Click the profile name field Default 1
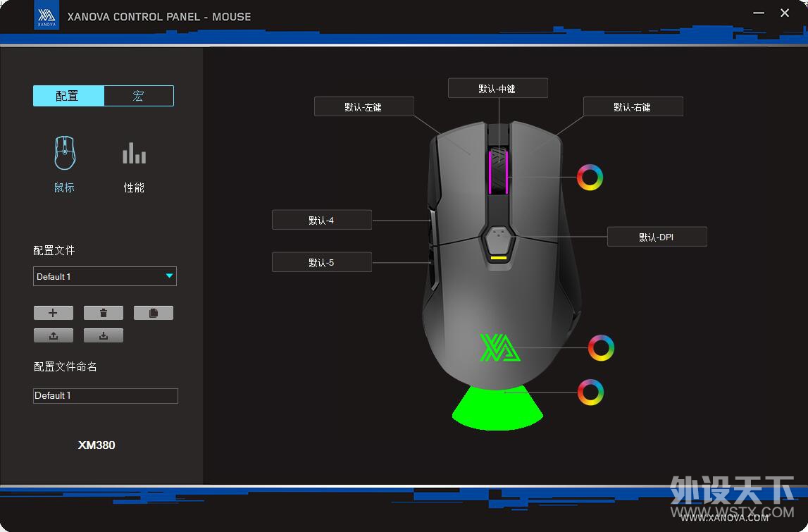 tap(105, 396)
